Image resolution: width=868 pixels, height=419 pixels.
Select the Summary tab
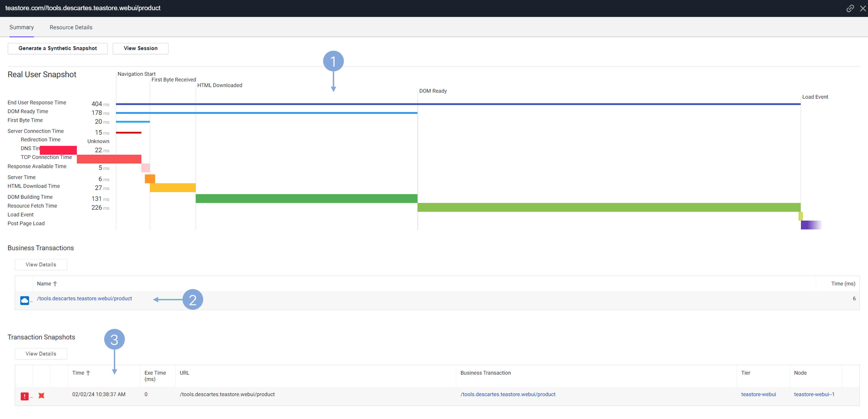(21, 27)
